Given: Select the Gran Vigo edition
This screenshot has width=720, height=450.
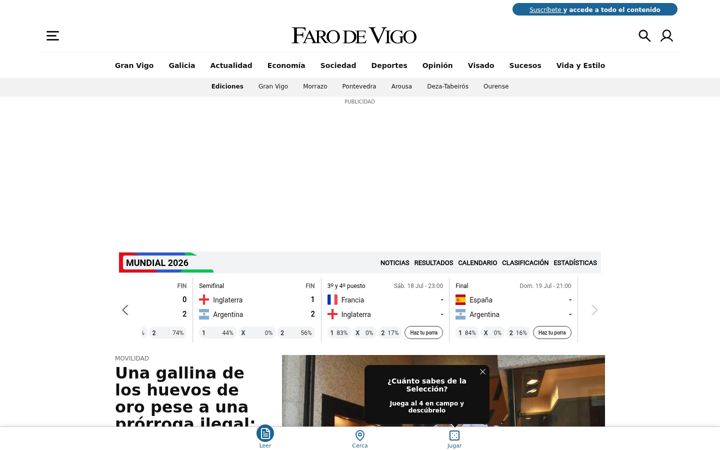Looking at the screenshot, I should pyautogui.click(x=273, y=86).
